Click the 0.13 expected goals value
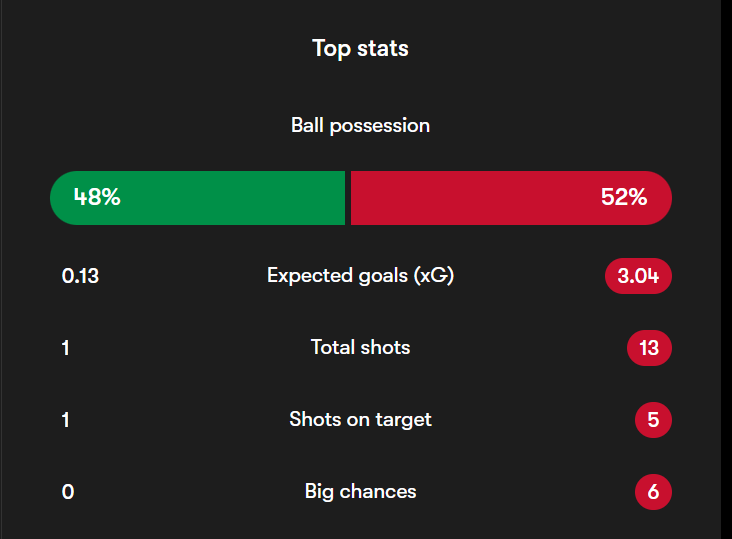This screenshot has height=539, width=732. click(80, 276)
